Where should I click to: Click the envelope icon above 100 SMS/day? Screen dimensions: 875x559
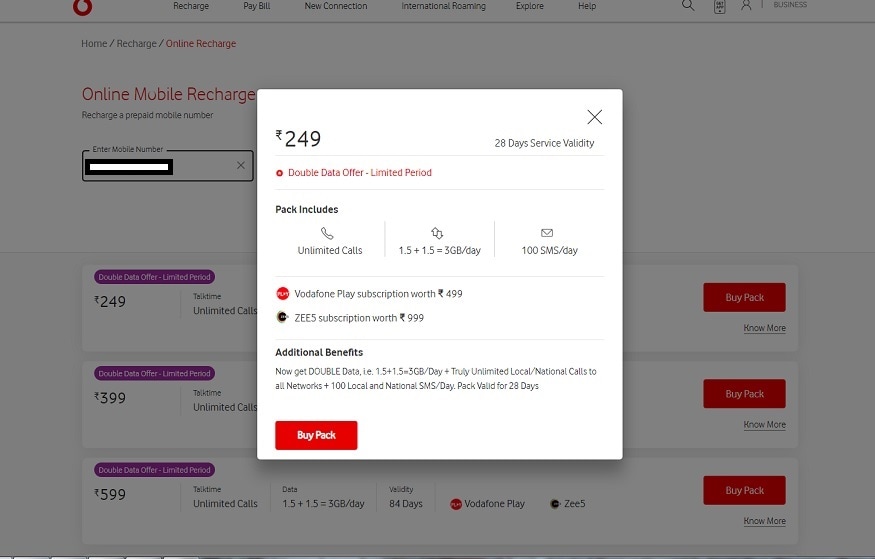[547, 233]
